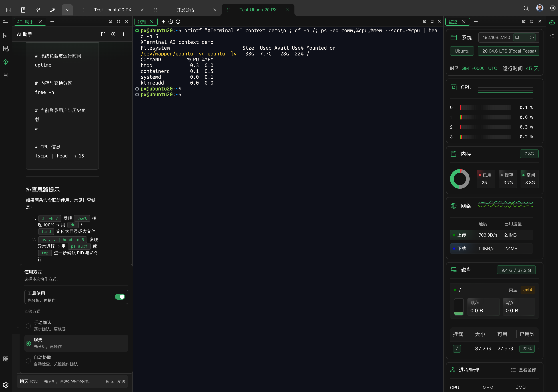
Task: Add a new tab beside AI 助手 tab
Action: 52,22
